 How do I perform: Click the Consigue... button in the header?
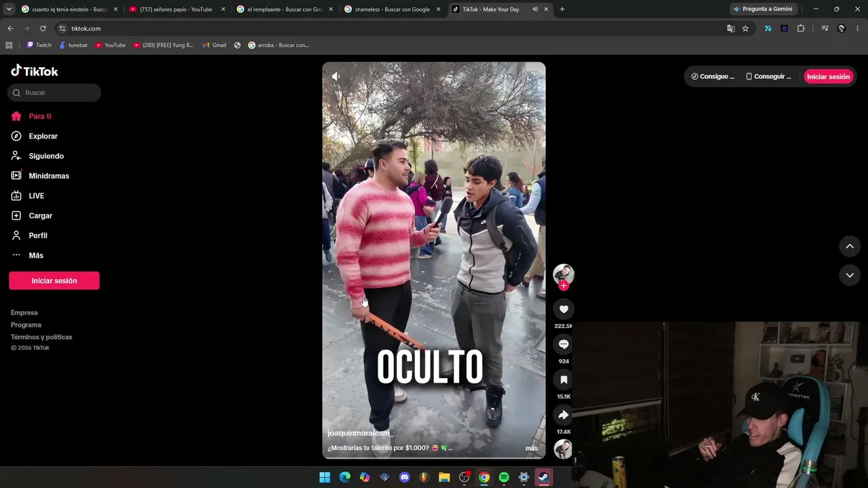click(x=713, y=77)
